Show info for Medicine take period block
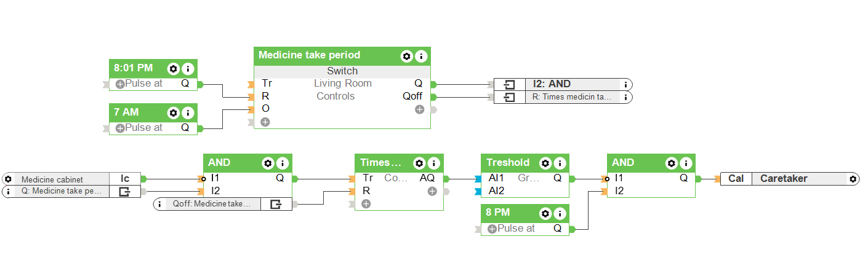Image resolution: width=868 pixels, height=255 pixels. pos(421,56)
